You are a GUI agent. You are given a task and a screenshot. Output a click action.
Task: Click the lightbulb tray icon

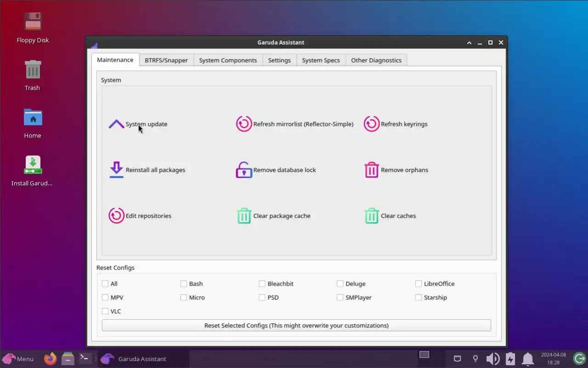(x=475, y=359)
